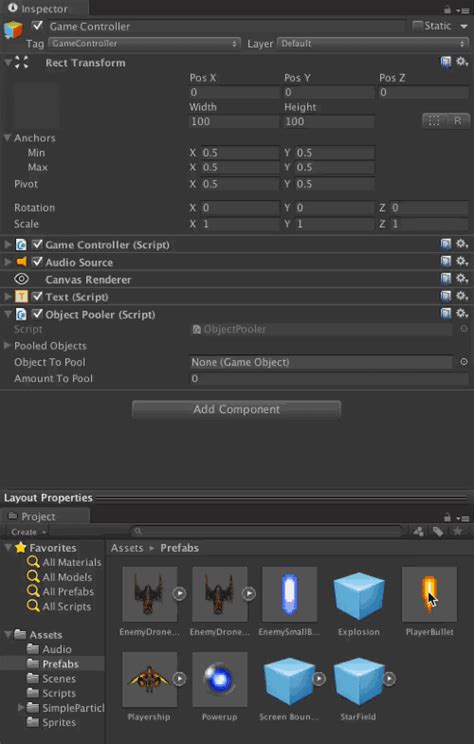Collapse the Rect Transform component
Screen dimensions: 474x744
[8, 62]
